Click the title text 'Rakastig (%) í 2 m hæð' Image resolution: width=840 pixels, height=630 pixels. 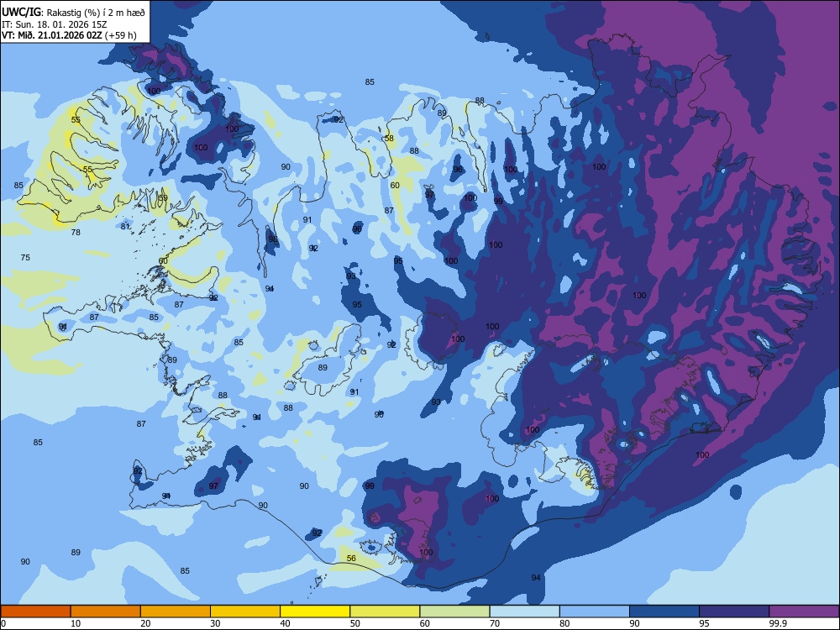(x=96, y=12)
